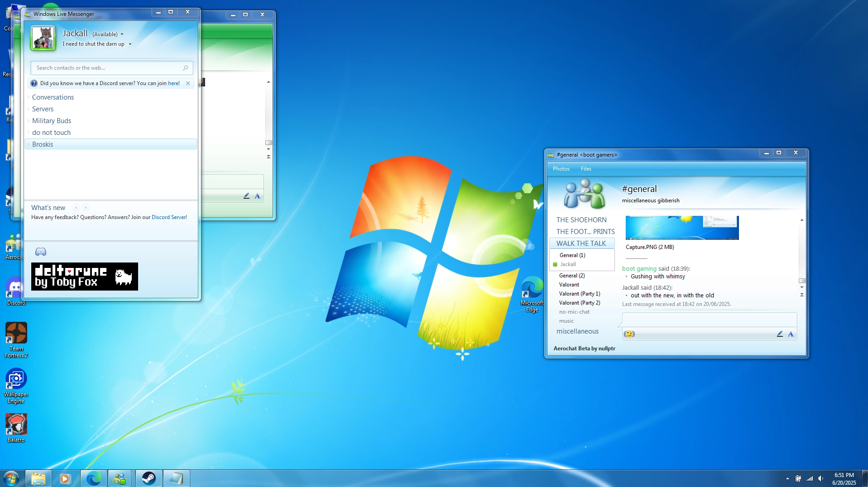Click the #general group people icon
The height and width of the screenshot is (487, 868).
pyautogui.click(x=584, y=193)
